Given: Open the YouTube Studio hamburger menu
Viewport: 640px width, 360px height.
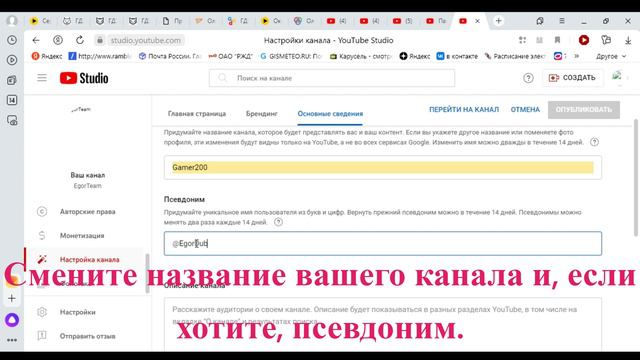Looking at the screenshot, I should pyautogui.click(x=42, y=78).
